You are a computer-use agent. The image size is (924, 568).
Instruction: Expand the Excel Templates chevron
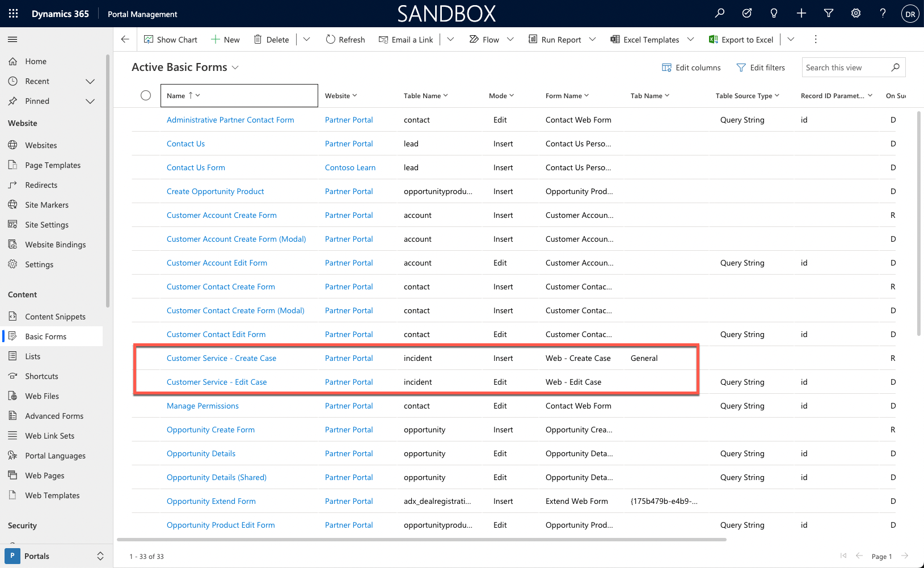[691, 39]
